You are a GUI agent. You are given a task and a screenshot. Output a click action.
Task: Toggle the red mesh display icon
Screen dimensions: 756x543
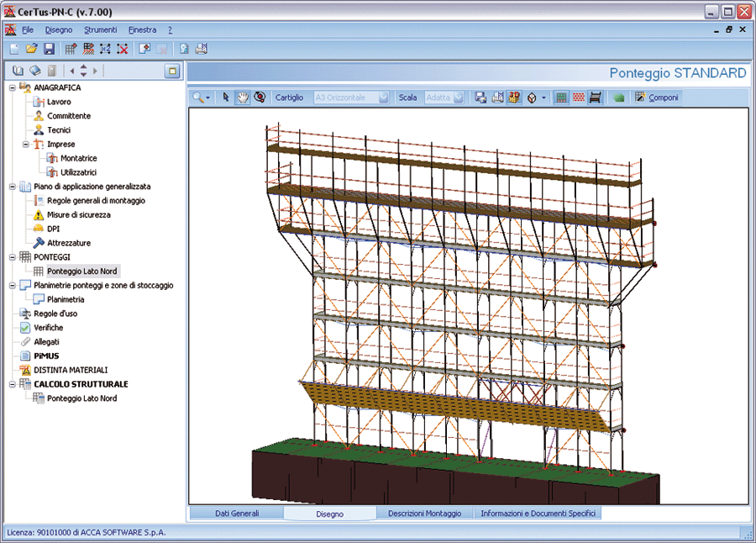tap(579, 98)
